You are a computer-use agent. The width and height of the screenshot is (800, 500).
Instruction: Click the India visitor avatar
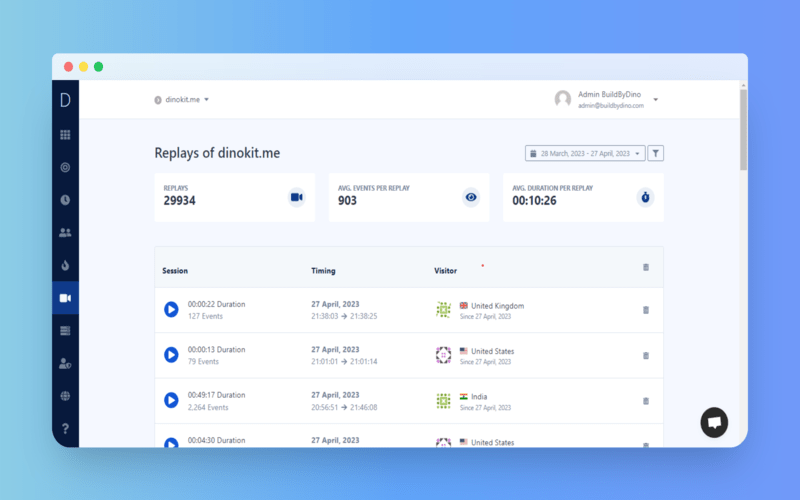coord(443,401)
